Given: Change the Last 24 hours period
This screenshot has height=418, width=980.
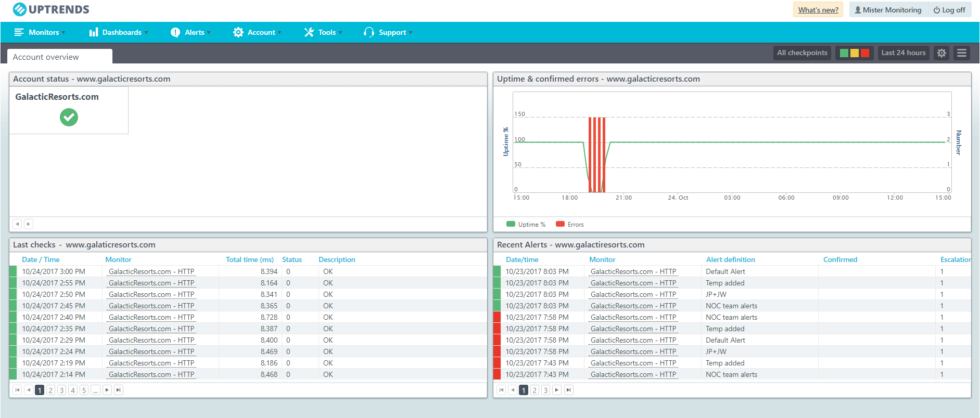Looking at the screenshot, I should pyautogui.click(x=903, y=53).
